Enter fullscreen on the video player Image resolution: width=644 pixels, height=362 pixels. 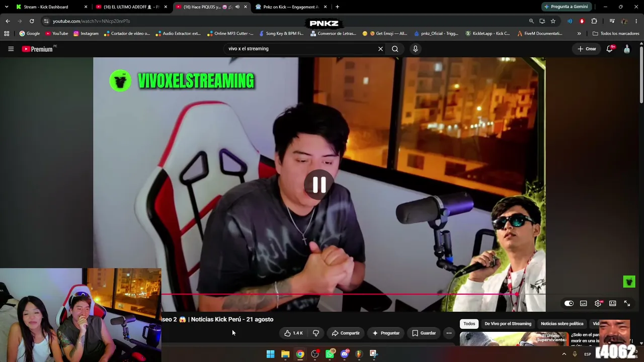click(627, 304)
